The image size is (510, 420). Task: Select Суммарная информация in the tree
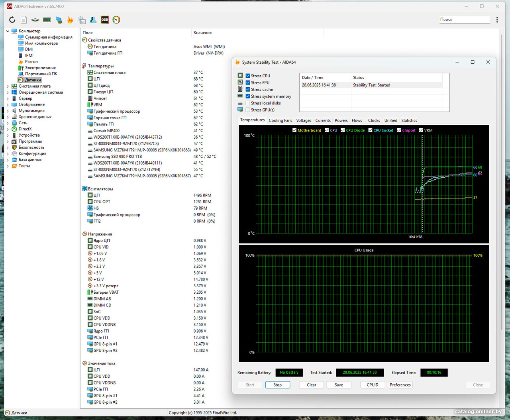pyautogui.click(x=49, y=37)
